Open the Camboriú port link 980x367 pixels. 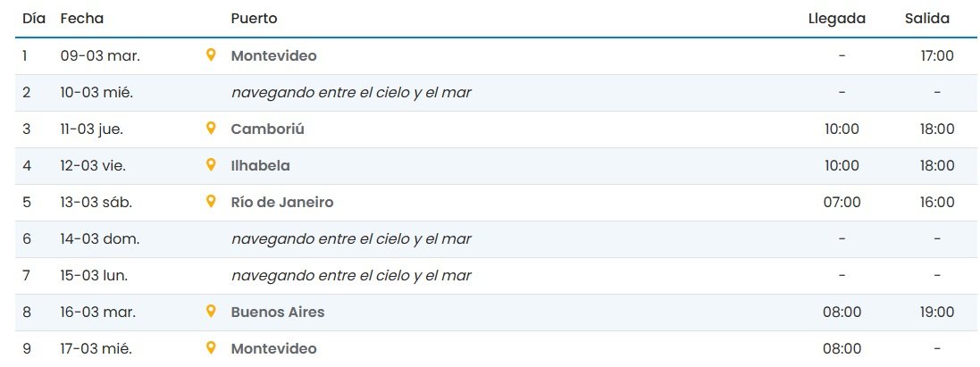pos(267,129)
